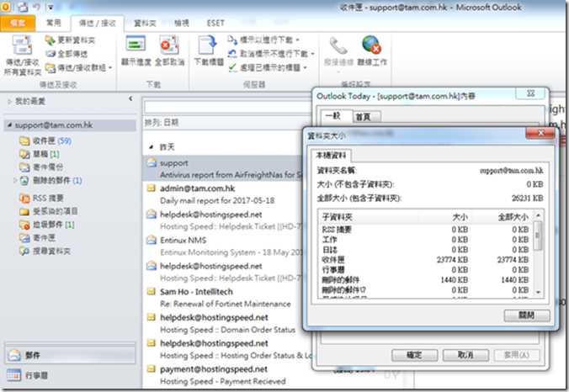Click Send All (全部傳送) icon
This screenshot has height=392, width=569.
(50, 54)
